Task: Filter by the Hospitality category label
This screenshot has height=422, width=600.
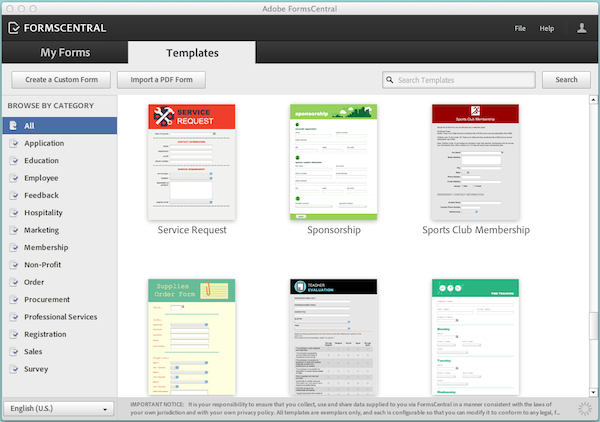Action: pos(43,213)
